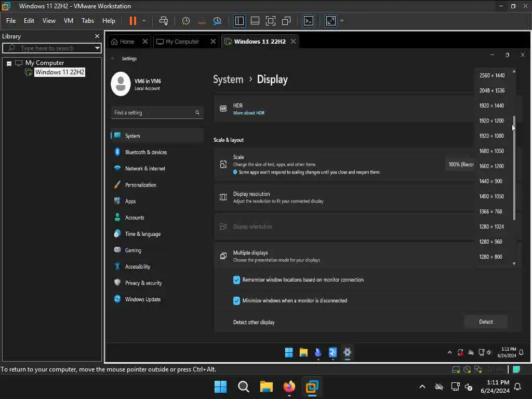This screenshot has height=399, width=532.
Task: Click the Detect button
Action: coord(486,322)
